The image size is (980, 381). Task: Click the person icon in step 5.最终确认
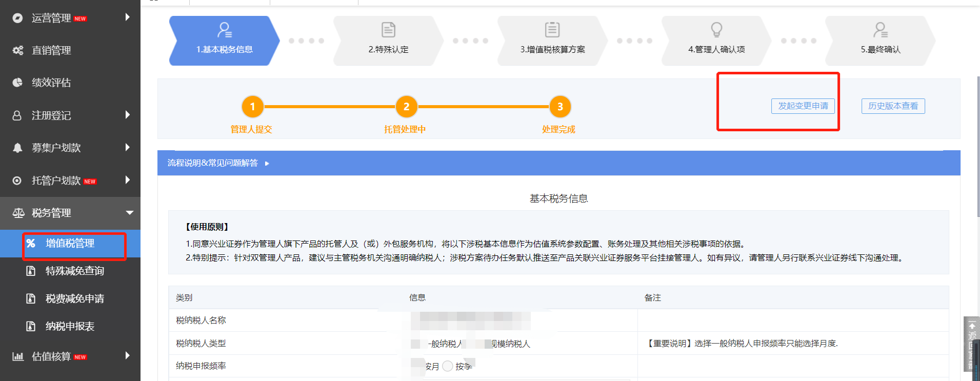coord(881,30)
